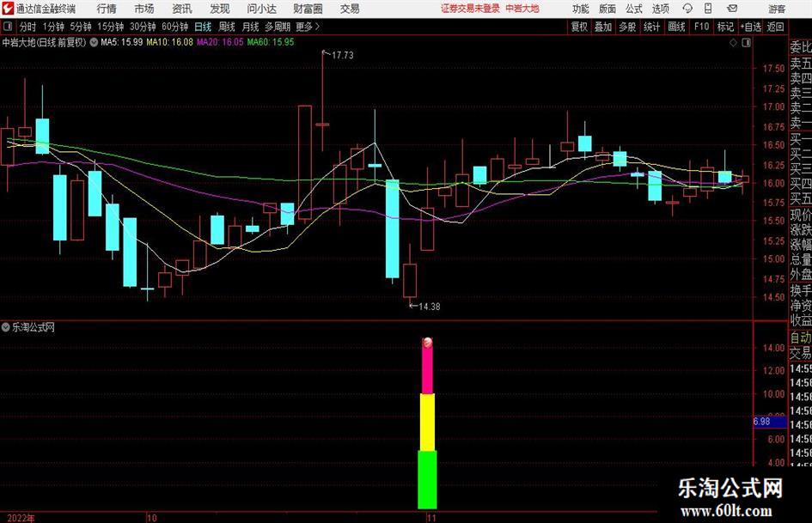Screen dimensions: 812x523
Task: Click the 17.73 high price label
Action: pyautogui.click(x=342, y=55)
